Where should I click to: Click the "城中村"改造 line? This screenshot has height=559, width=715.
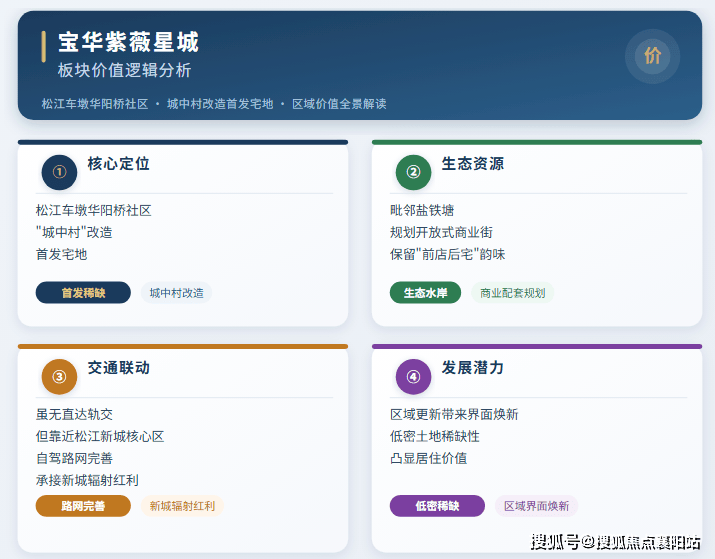pyautogui.click(x=74, y=233)
